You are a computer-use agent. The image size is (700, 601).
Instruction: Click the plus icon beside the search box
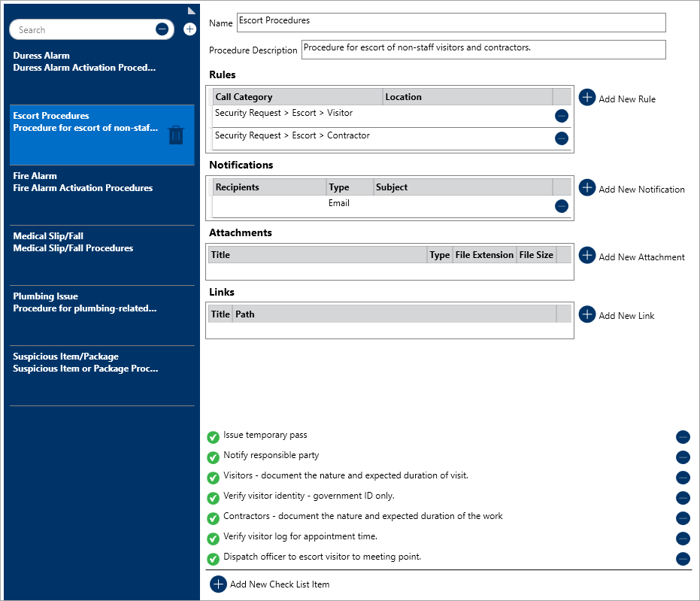tap(189, 29)
